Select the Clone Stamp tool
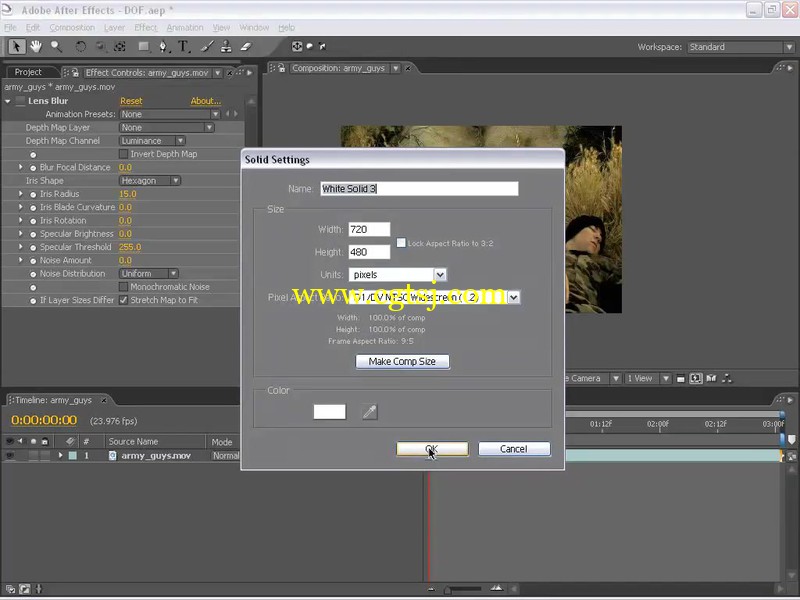 click(226, 47)
